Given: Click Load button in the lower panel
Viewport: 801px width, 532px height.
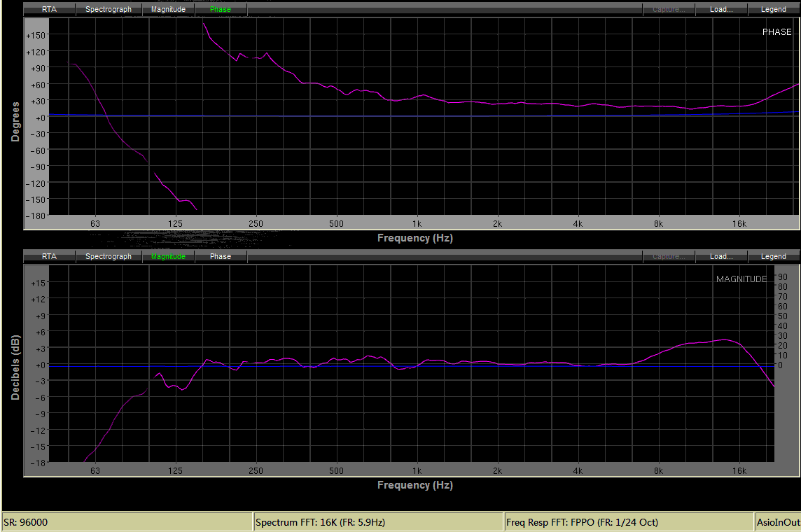Looking at the screenshot, I should click(721, 257).
